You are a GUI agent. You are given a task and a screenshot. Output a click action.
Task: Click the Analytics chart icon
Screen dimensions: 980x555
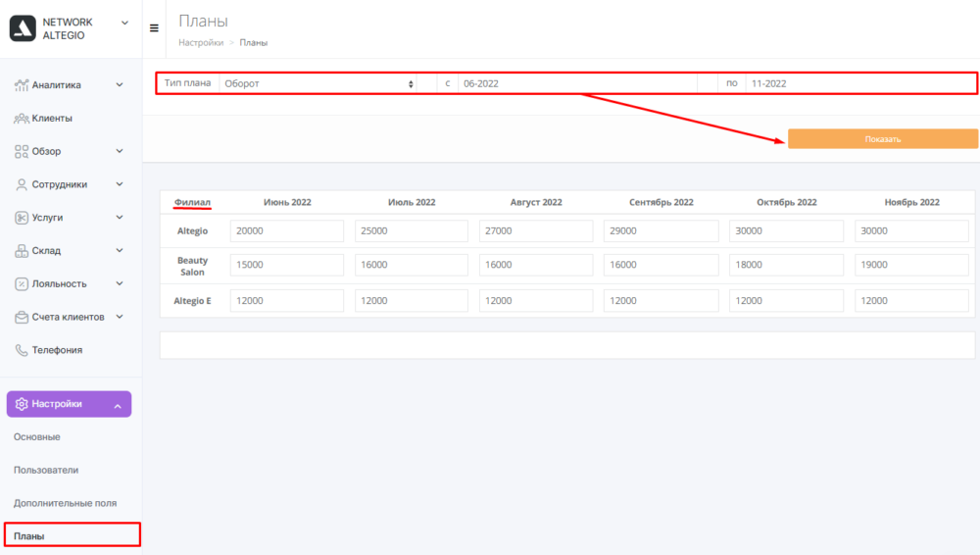point(22,85)
